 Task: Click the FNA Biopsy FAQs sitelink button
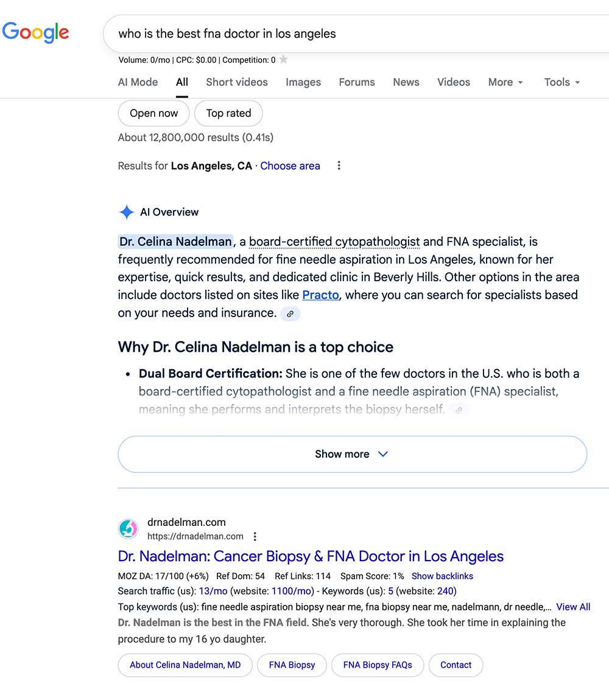click(378, 665)
